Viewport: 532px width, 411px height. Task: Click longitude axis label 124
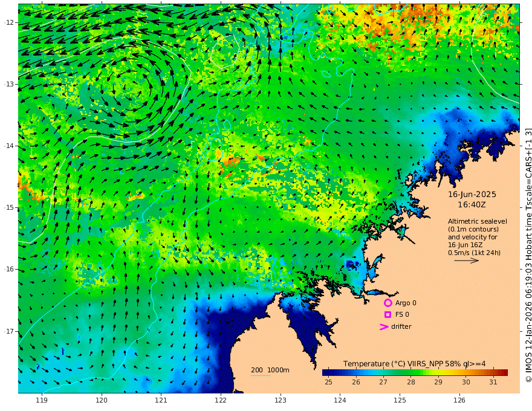click(x=340, y=400)
